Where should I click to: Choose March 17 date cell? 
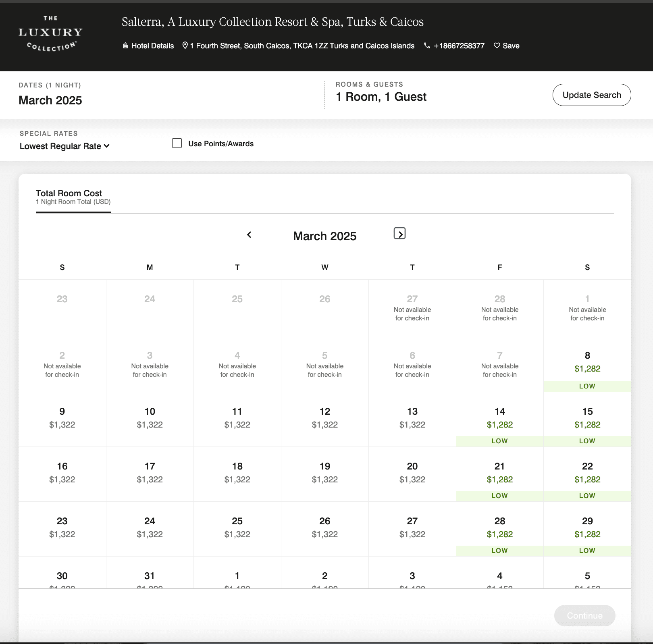[x=150, y=474]
